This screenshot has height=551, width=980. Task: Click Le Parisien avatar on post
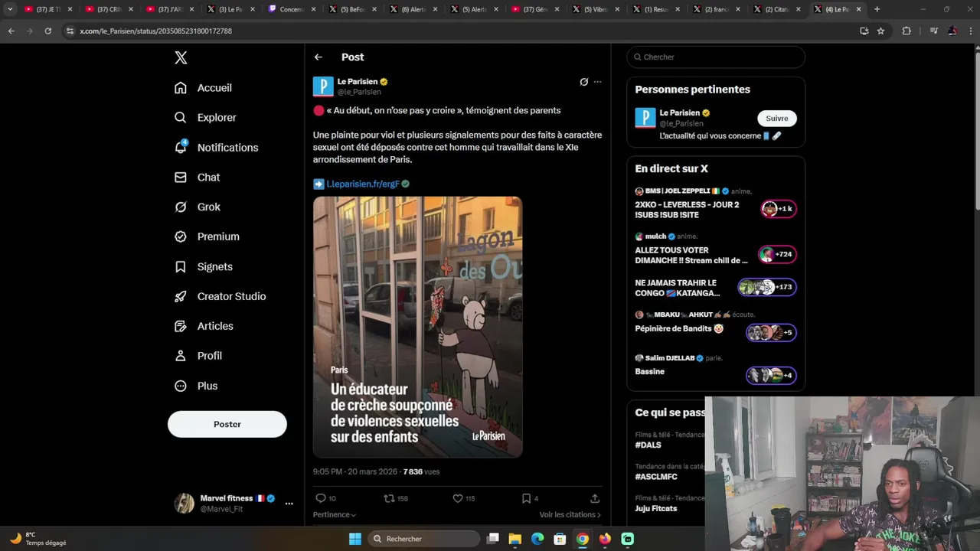point(323,86)
